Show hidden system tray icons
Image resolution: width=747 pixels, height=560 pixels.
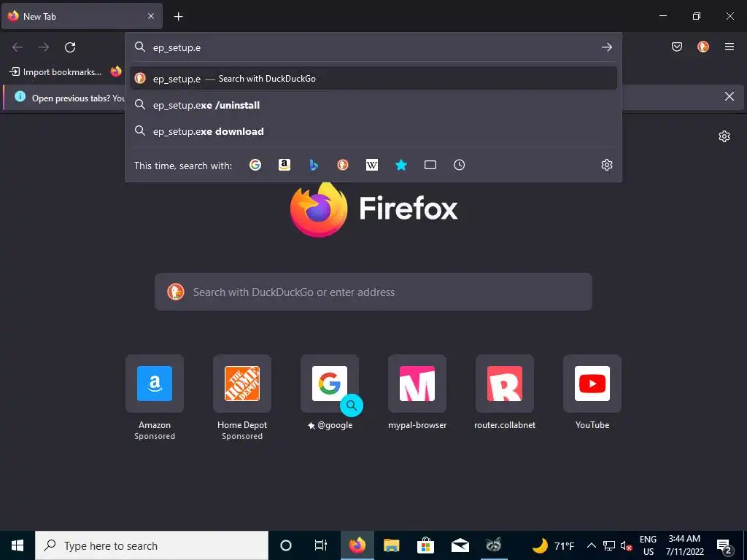(x=591, y=545)
